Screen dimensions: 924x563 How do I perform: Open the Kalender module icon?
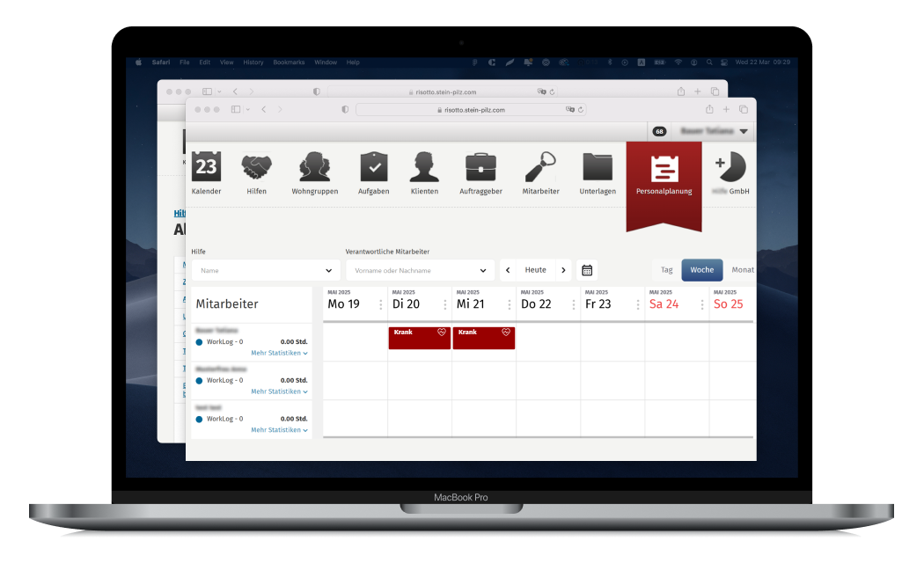click(206, 167)
